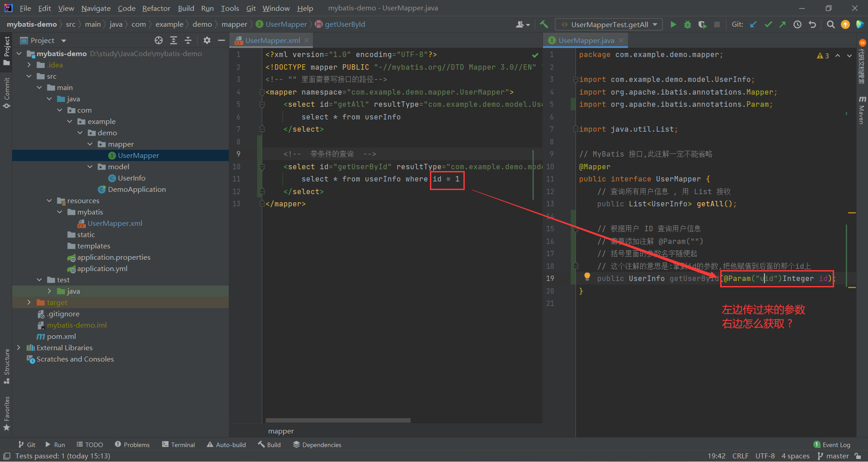
Task: Run the UserMapperTest.getAll configuration
Action: pyautogui.click(x=673, y=24)
